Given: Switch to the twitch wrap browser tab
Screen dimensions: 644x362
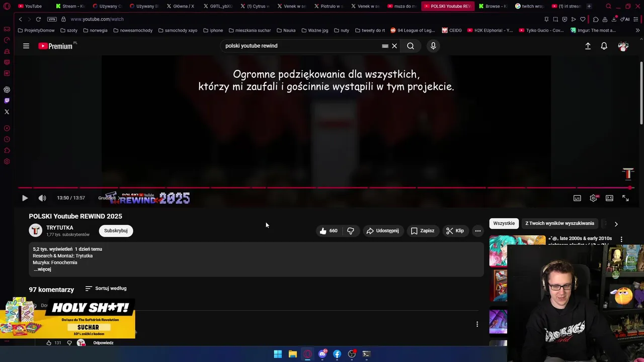Looking at the screenshot, I should pyautogui.click(x=529, y=6).
